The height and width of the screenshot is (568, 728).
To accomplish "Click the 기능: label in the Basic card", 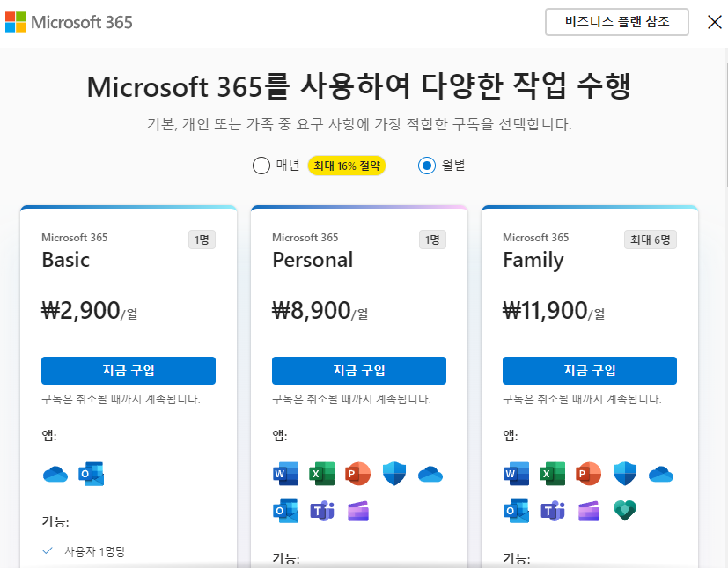I will (x=55, y=521).
